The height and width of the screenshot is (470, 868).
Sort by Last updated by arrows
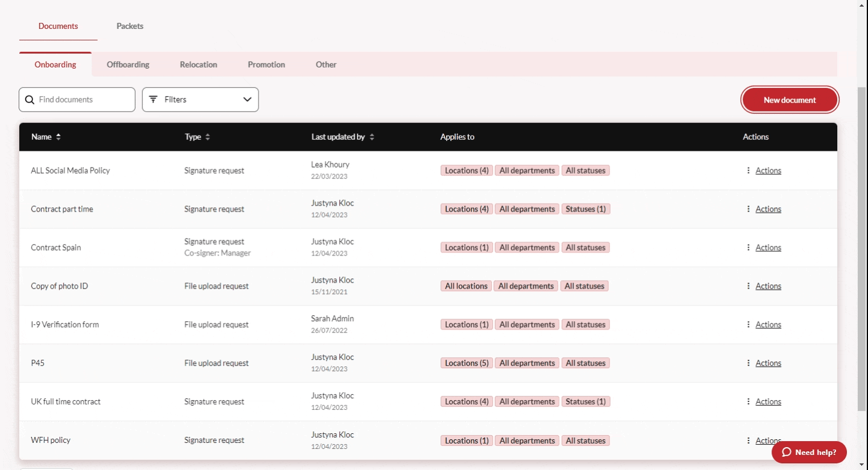pyautogui.click(x=372, y=137)
